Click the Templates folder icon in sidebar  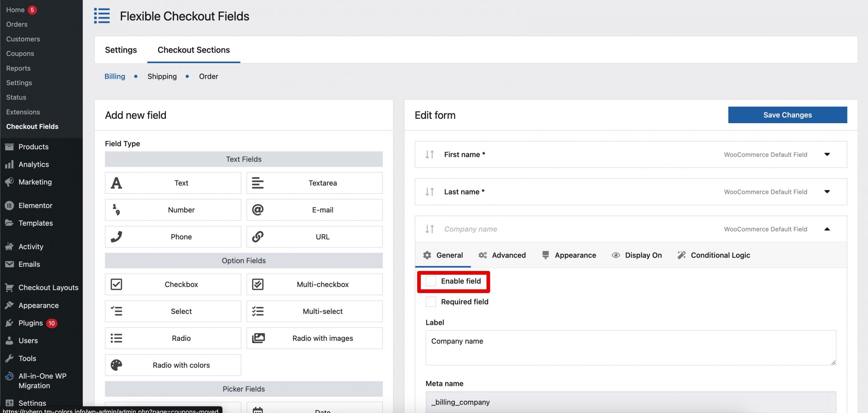(x=9, y=223)
